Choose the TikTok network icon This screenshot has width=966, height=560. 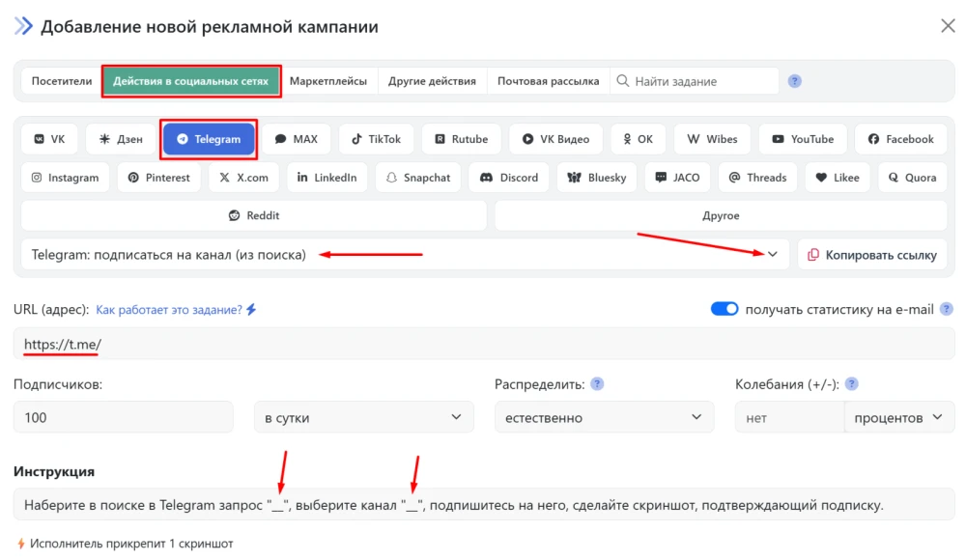click(376, 138)
